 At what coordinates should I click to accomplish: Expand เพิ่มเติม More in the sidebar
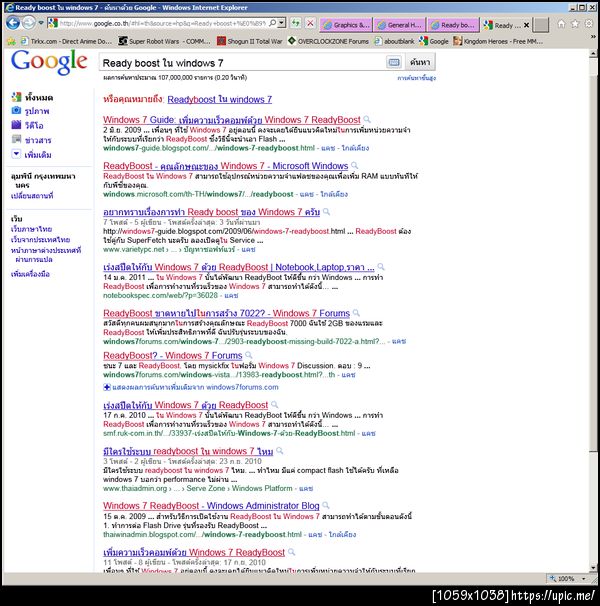[32, 155]
